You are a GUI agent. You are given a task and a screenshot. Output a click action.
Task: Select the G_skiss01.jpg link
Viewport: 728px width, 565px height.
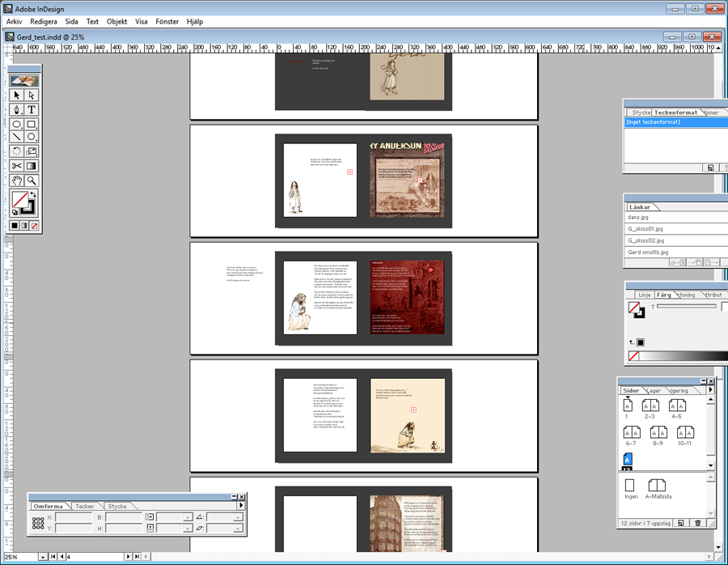pos(675,228)
